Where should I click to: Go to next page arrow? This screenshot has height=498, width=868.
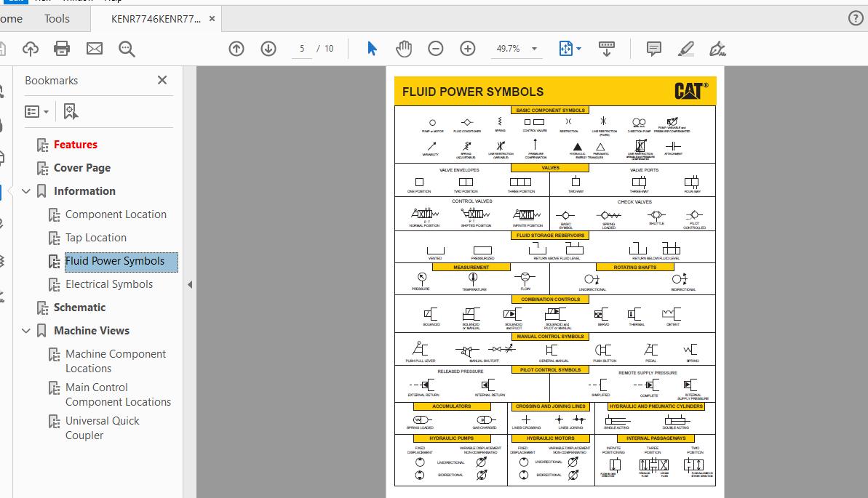[x=268, y=49]
